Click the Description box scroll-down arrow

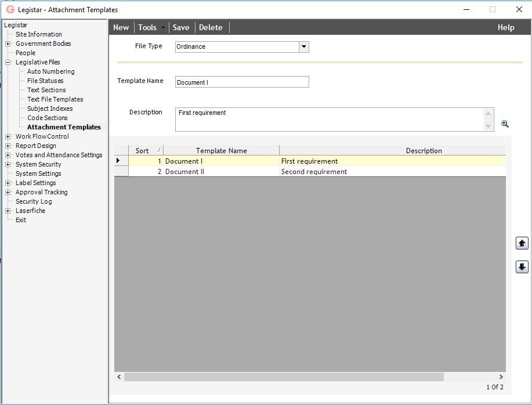click(x=488, y=126)
